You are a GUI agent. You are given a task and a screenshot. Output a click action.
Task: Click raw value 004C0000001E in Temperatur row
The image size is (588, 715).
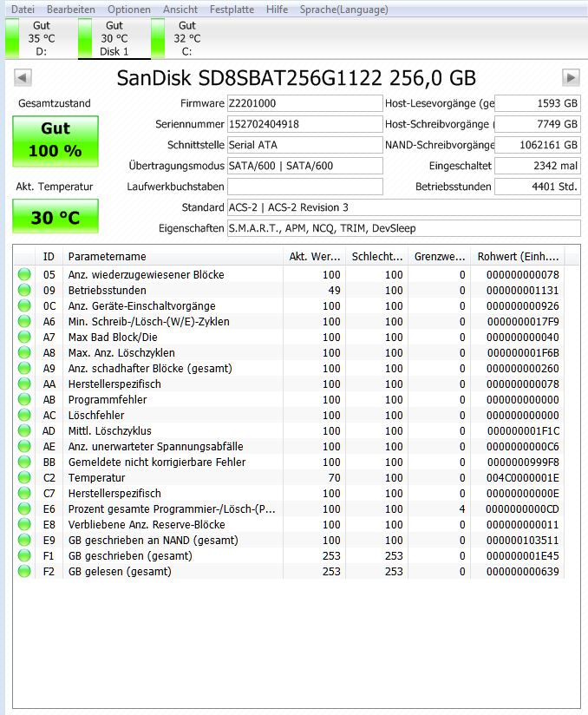tap(522, 477)
